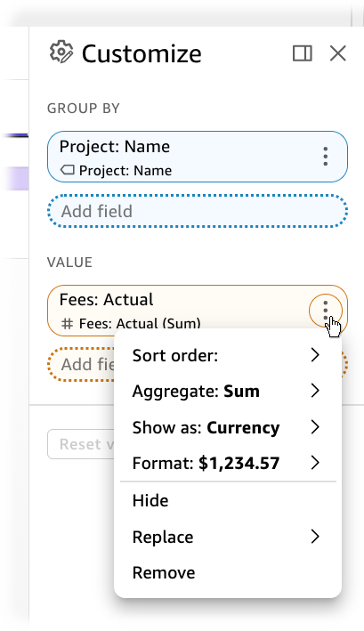The width and height of the screenshot is (364, 631).
Task: Expand the Sort order chevron arrow
Action: 315,355
